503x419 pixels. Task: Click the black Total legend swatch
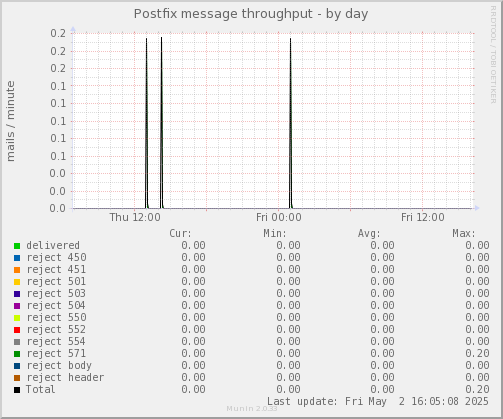click(x=17, y=390)
